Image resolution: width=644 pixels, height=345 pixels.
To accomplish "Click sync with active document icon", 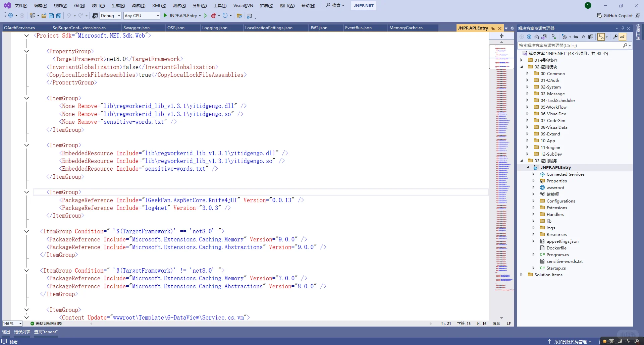I will coord(576,37).
